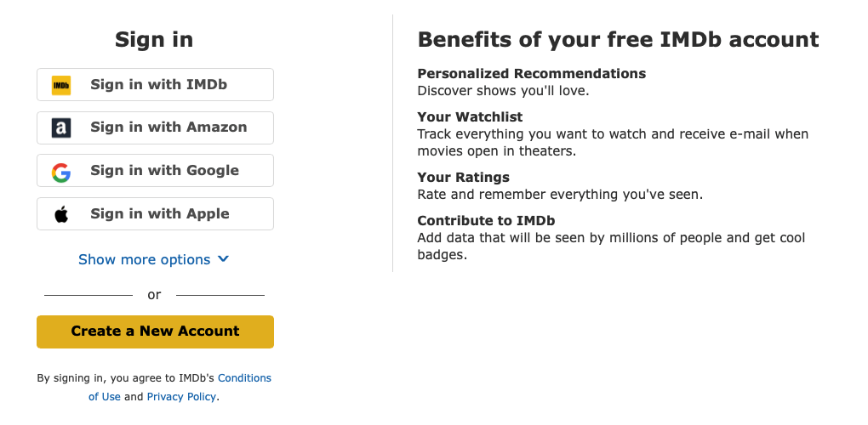The height and width of the screenshot is (425, 868).
Task: Select the 'Your Watchlist' heading
Action: [470, 116]
